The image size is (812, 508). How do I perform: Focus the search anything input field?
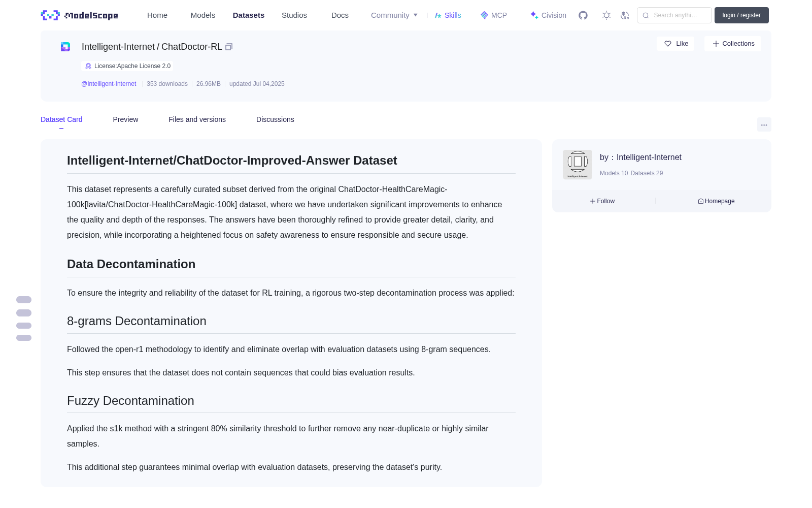(674, 15)
